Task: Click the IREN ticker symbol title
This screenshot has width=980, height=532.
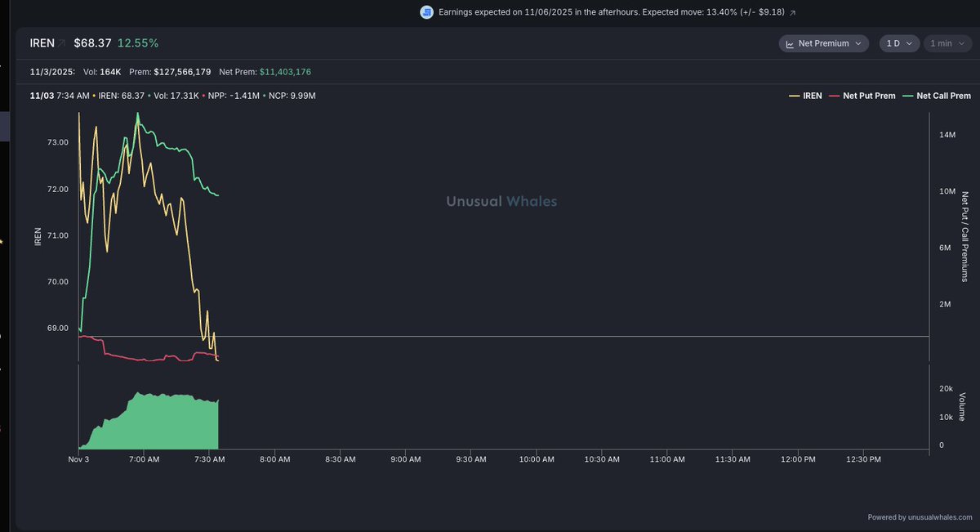Action: 41,42
